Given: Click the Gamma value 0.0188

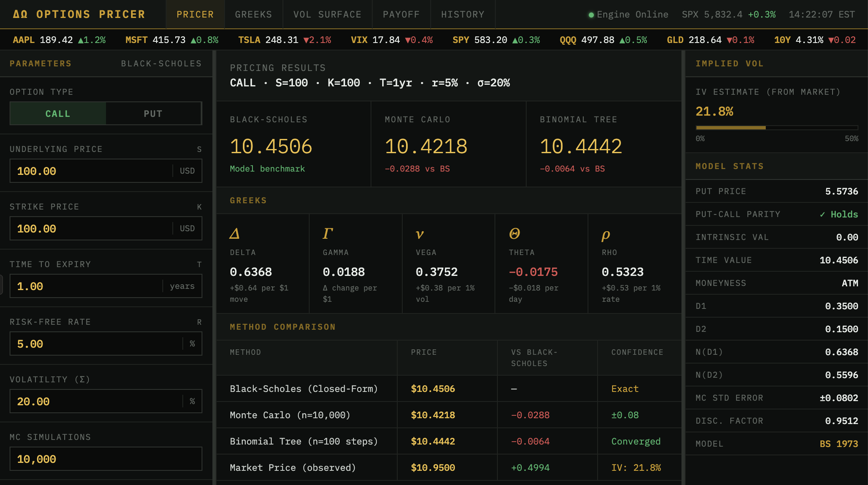Looking at the screenshot, I should 344,272.
